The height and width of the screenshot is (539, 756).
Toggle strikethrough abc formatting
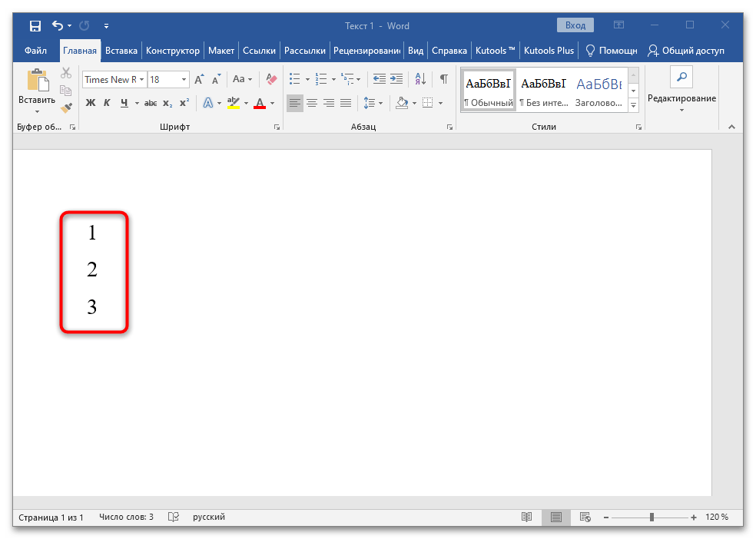(151, 103)
